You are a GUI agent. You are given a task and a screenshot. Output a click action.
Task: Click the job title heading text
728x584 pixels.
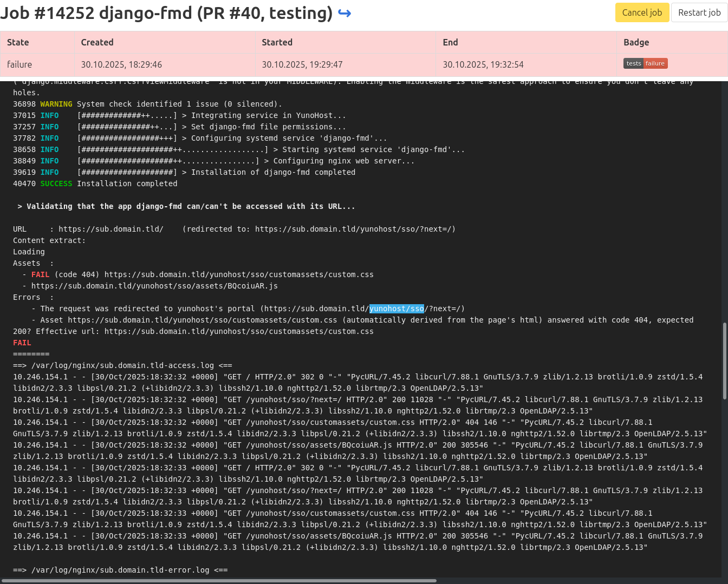[166, 13]
